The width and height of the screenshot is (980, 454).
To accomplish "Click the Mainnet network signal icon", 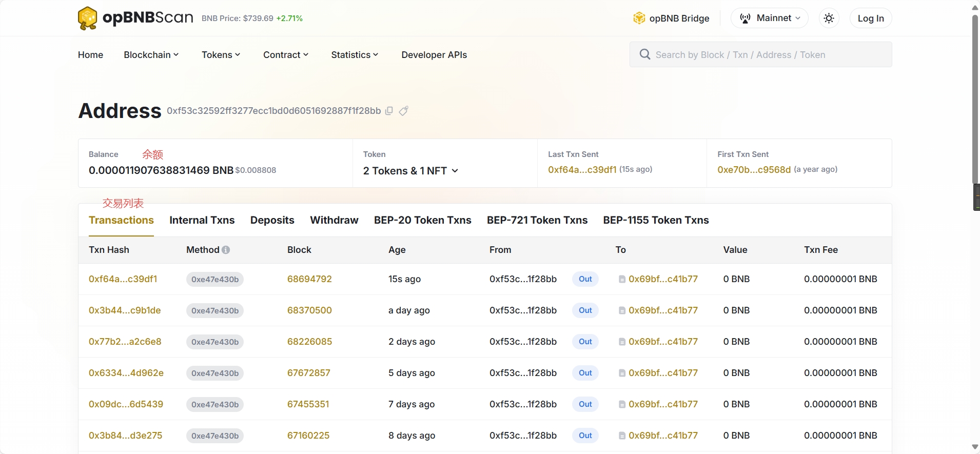I will pos(745,18).
